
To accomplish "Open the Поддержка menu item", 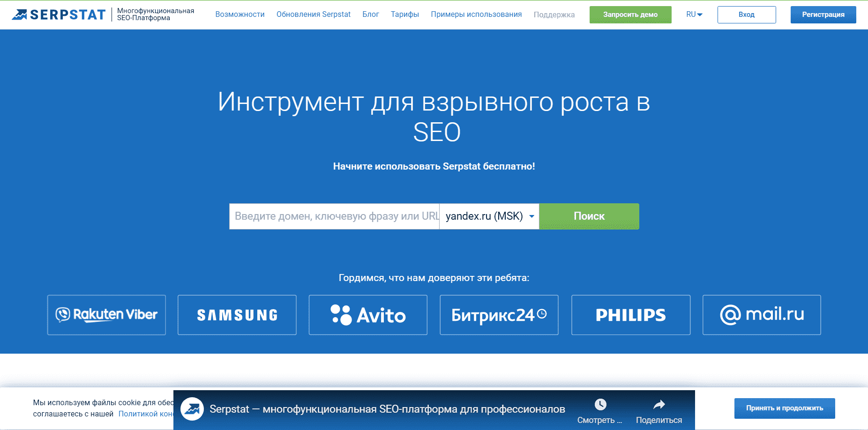I will click(554, 15).
